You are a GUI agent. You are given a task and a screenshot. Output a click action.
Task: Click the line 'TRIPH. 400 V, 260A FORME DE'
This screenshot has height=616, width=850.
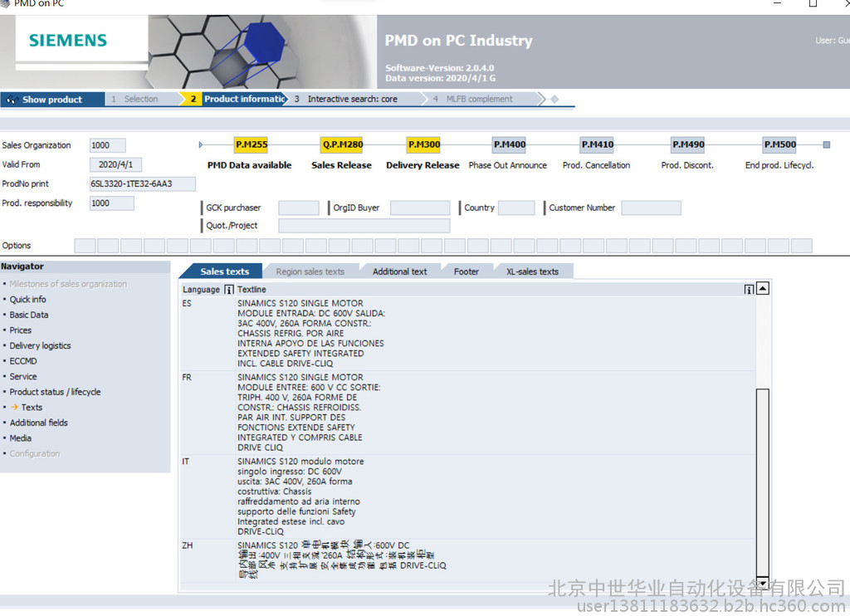pyautogui.click(x=297, y=398)
